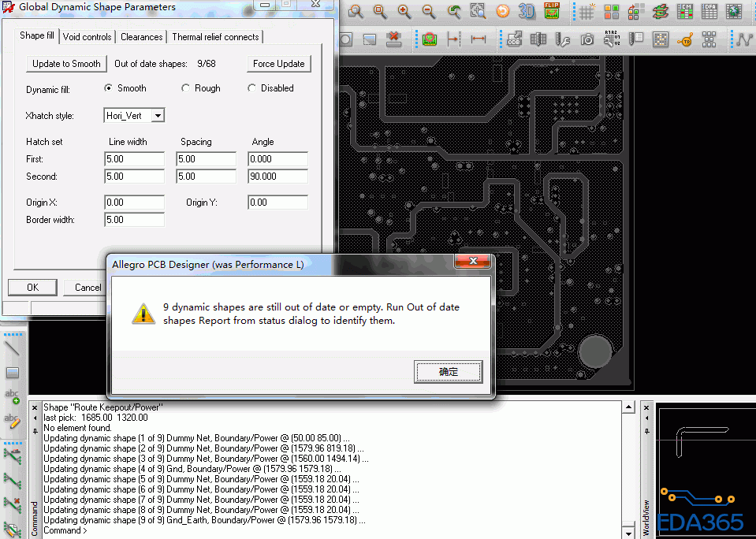Click the Second hatch Line width field
This screenshot has width=756, height=539.
click(135, 177)
